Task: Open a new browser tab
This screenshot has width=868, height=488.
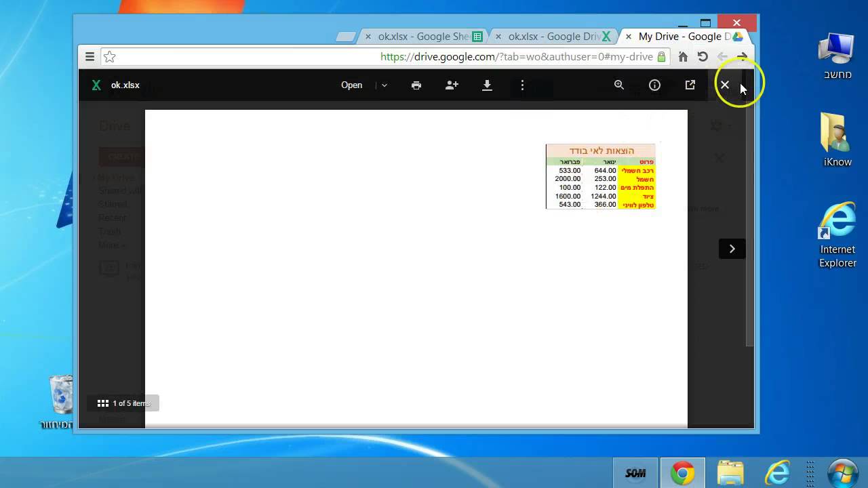Action: [345, 37]
